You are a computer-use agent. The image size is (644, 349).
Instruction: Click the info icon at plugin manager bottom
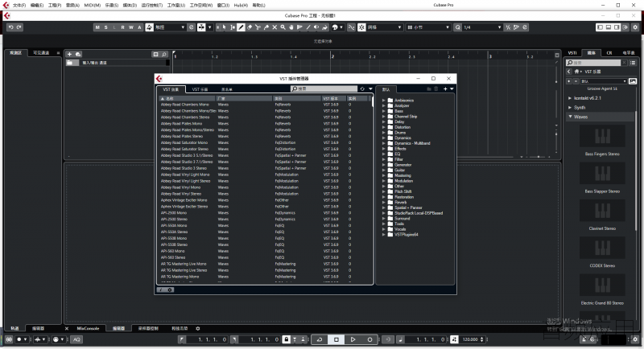point(161,289)
